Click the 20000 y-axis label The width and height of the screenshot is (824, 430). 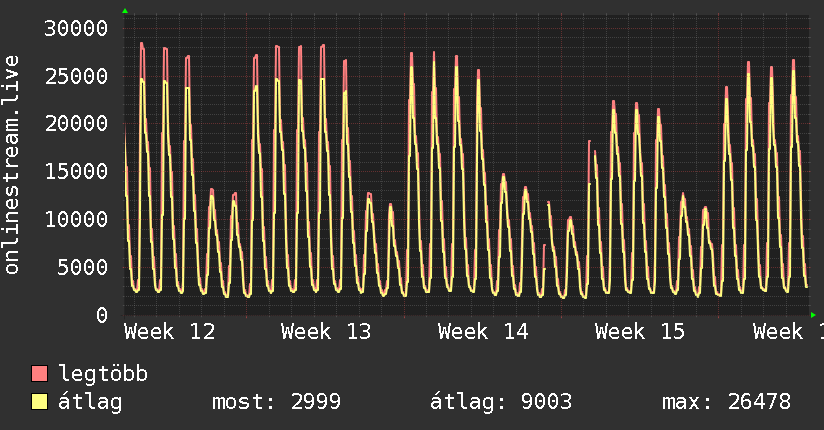click(x=76, y=124)
